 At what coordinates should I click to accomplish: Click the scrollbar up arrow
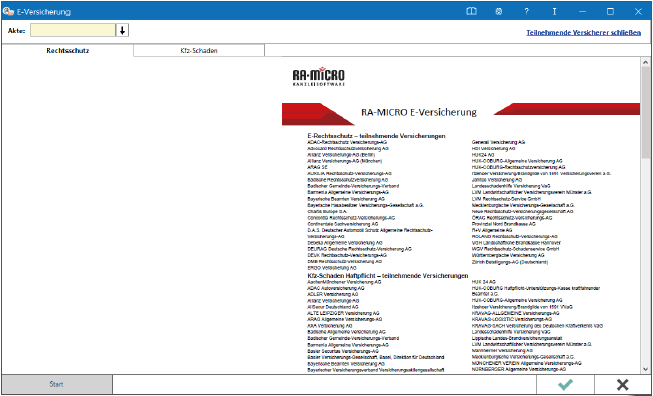[646, 62]
